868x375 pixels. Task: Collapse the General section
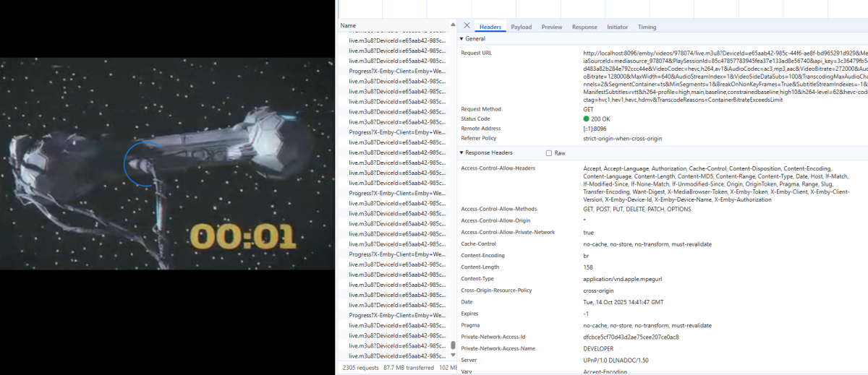[x=463, y=39]
